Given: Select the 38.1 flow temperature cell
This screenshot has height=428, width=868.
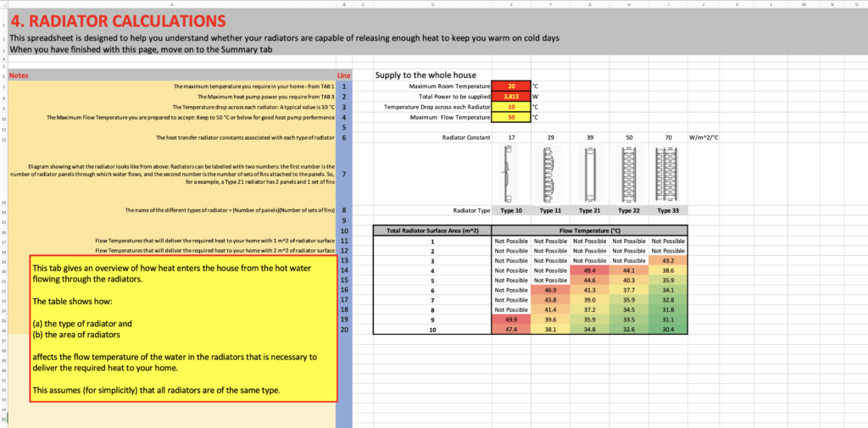Looking at the screenshot, I should click(x=550, y=330).
